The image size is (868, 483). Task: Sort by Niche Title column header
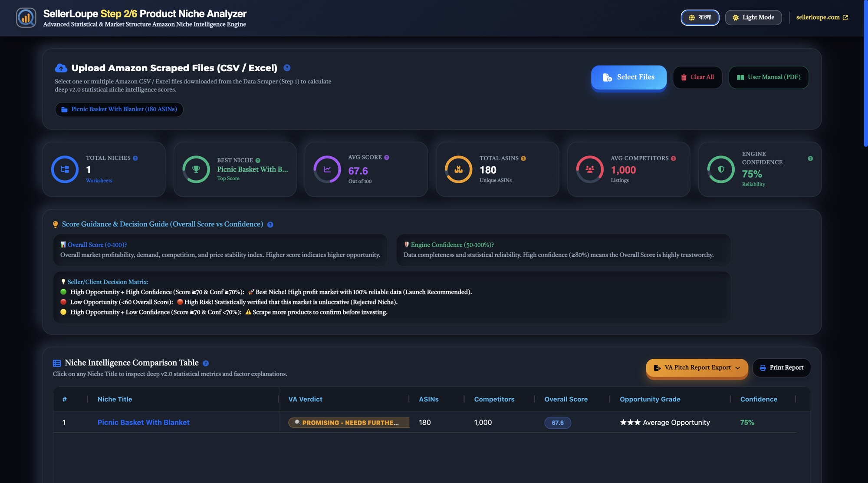coord(115,399)
